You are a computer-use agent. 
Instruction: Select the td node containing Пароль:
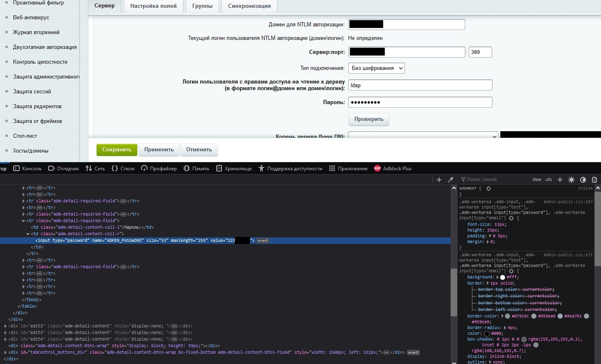point(92,227)
